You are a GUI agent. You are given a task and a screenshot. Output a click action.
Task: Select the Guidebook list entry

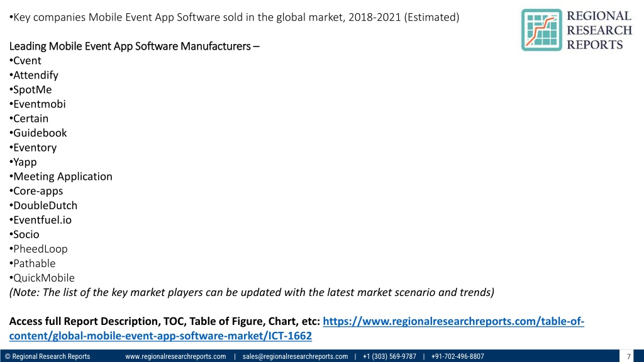pyautogui.click(x=38, y=133)
